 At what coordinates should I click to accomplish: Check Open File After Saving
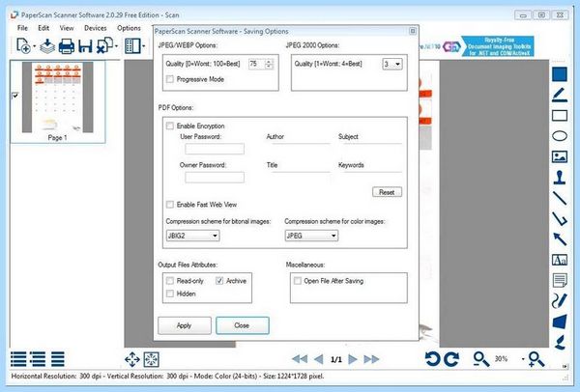(298, 281)
